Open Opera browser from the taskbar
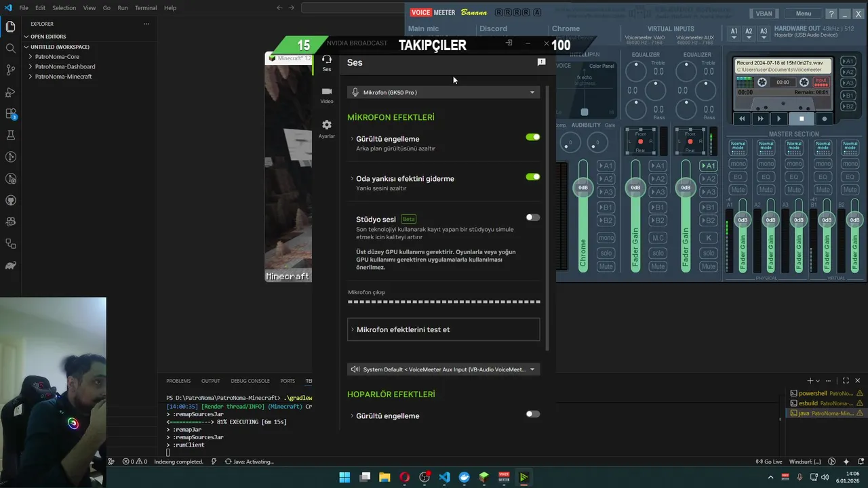Viewport: 868px width, 488px height. 405,477
